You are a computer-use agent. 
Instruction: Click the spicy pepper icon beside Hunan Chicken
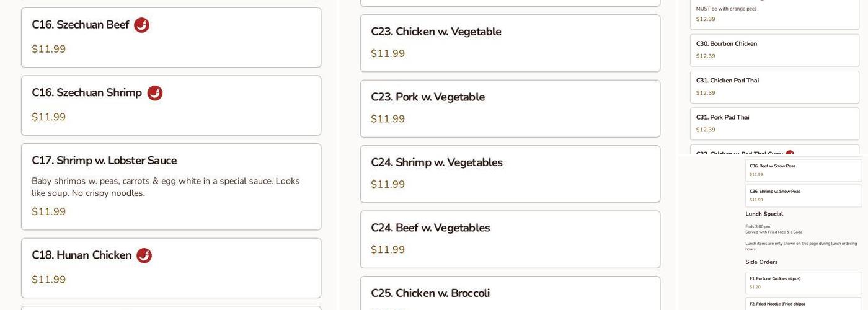144,255
